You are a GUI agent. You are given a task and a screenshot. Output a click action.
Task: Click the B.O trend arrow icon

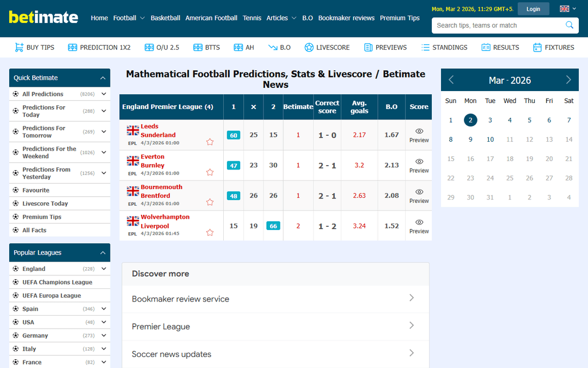click(273, 47)
